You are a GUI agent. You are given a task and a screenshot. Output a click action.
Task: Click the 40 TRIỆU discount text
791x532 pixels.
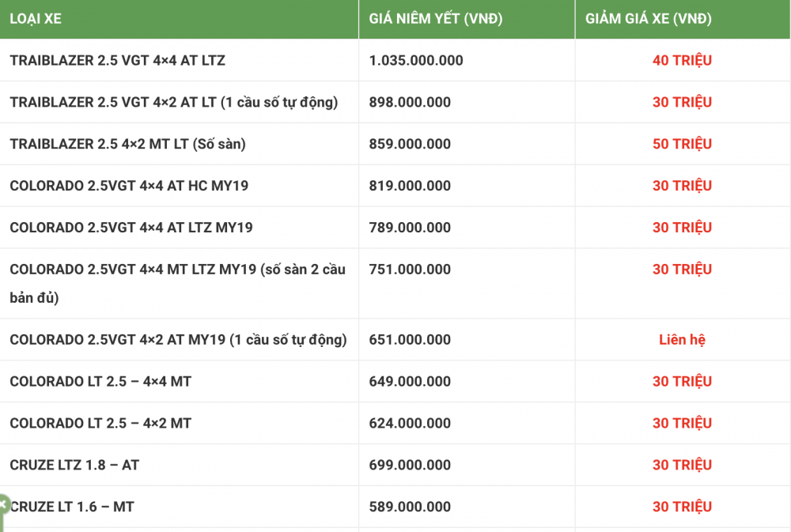[682, 60]
